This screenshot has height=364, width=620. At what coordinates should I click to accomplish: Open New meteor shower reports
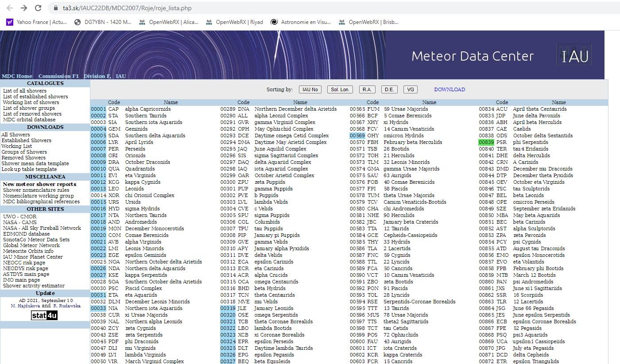pyautogui.click(x=40, y=184)
